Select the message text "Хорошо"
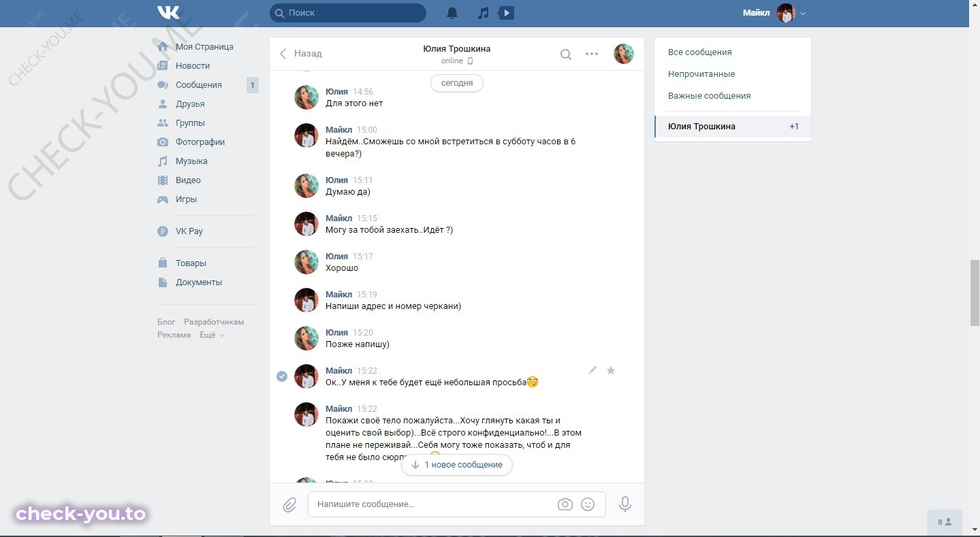Screen dimensions: 980x537 (342, 268)
